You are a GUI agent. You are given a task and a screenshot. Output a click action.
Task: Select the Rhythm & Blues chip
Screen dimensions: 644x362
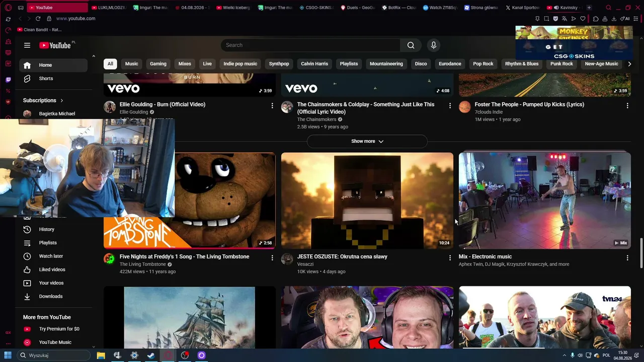click(522, 64)
